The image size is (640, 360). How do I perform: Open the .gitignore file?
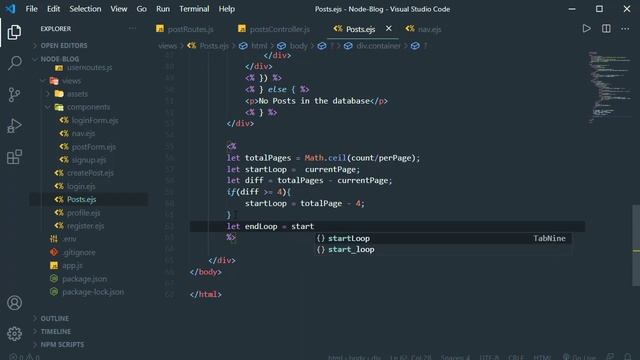point(79,252)
